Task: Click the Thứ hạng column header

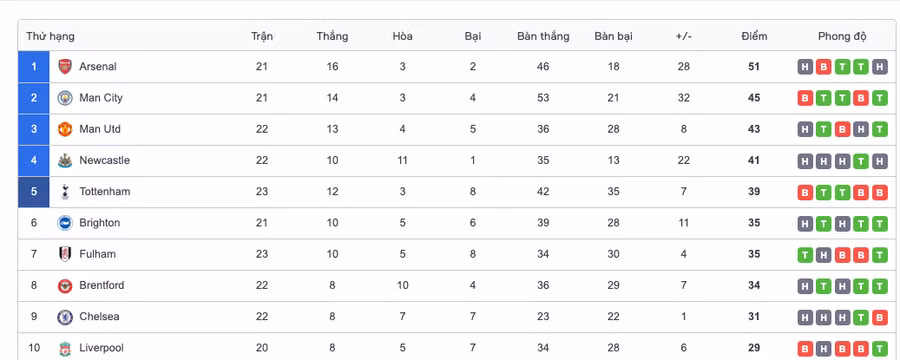Action: coord(50,36)
